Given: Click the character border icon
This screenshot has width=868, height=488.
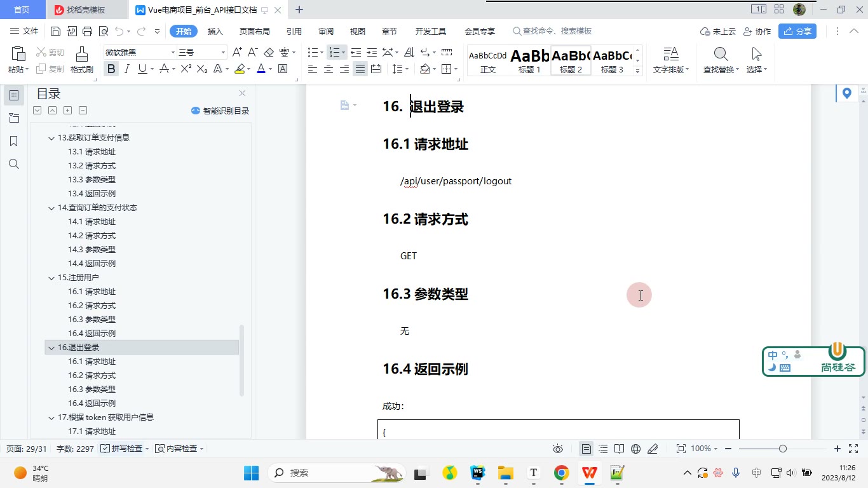Looking at the screenshot, I should pos(283,69).
